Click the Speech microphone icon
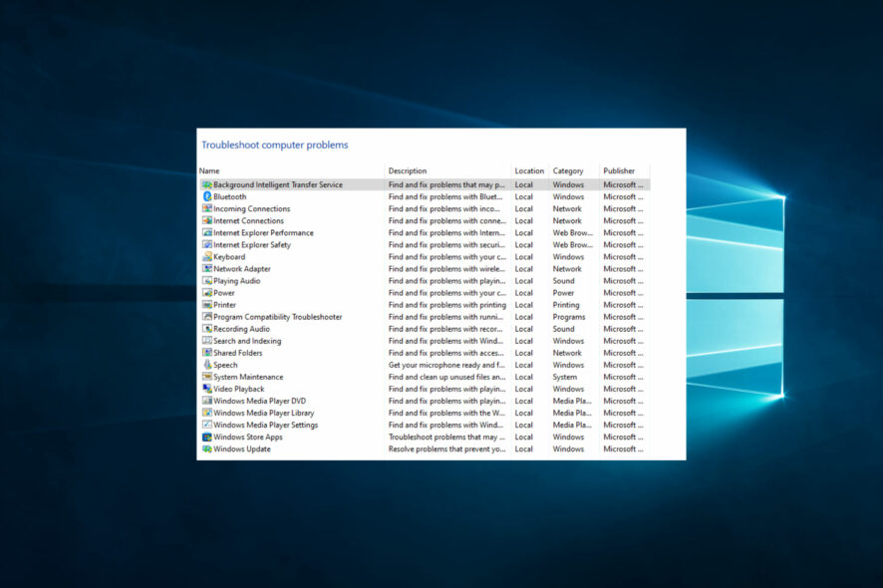Screen dimensions: 883x588 click(207, 365)
